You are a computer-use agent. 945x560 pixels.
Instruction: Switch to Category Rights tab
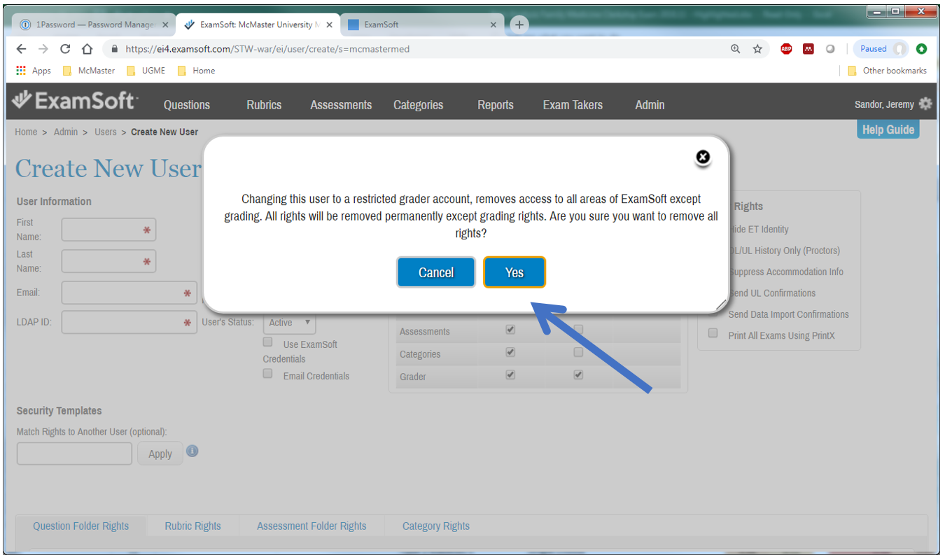tap(436, 526)
